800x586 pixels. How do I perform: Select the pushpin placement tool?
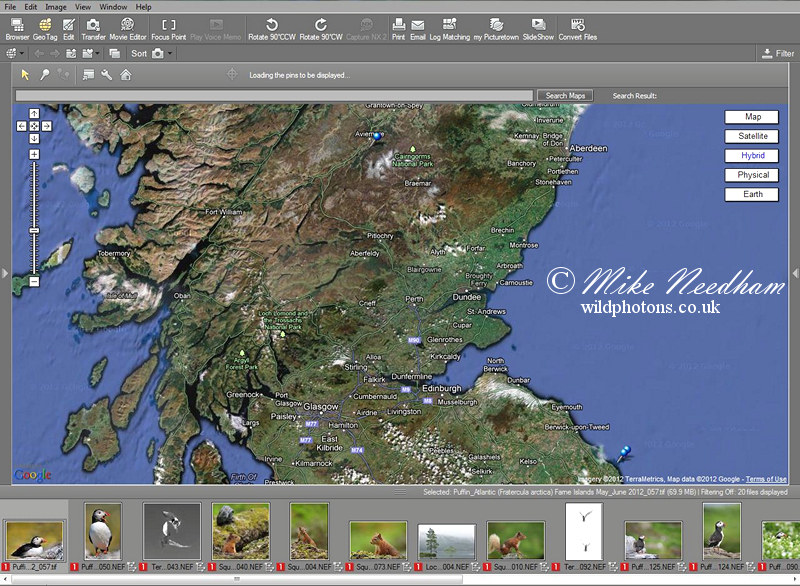[x=45, y=75]
